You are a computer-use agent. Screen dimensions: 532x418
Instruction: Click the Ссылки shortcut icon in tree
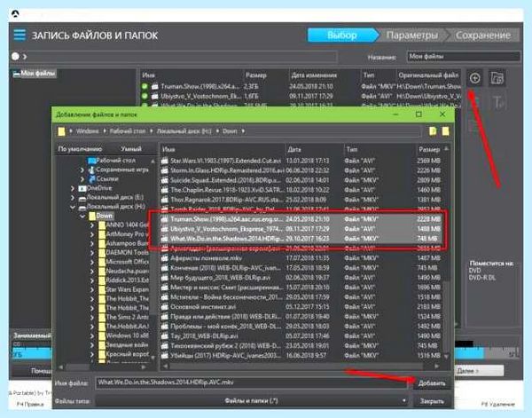pyautogui.click(x=91, y=178)
